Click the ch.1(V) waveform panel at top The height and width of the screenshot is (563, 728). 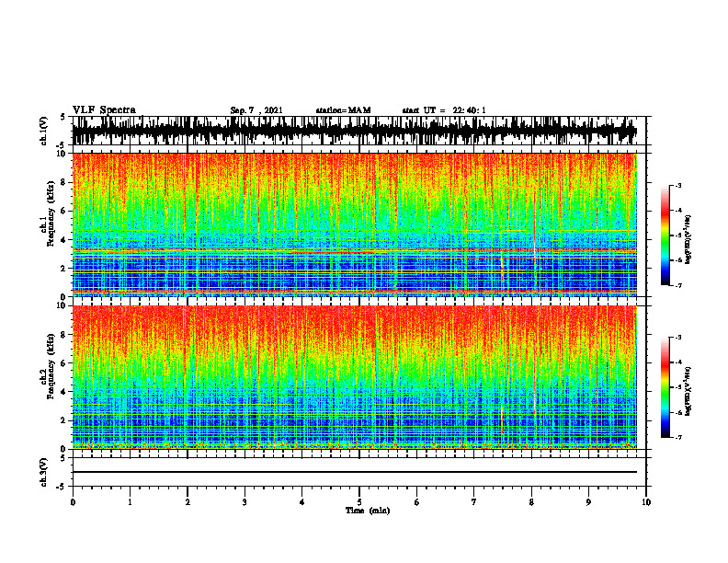[359, 131]
